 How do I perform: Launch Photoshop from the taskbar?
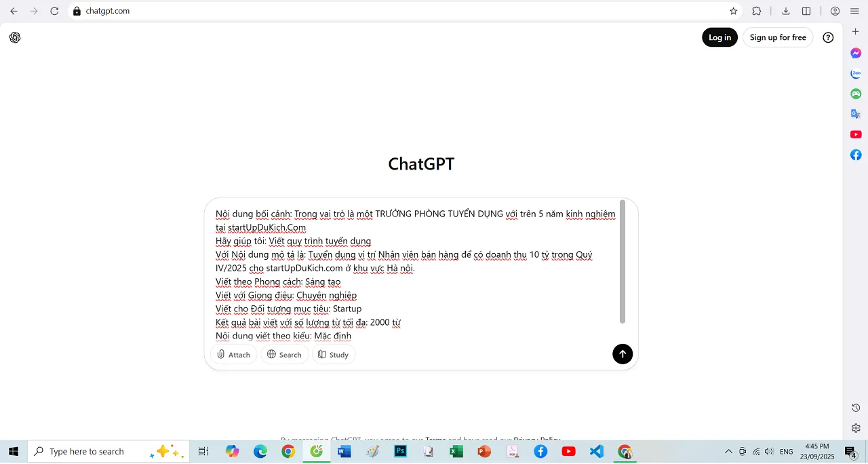(400, 451)
